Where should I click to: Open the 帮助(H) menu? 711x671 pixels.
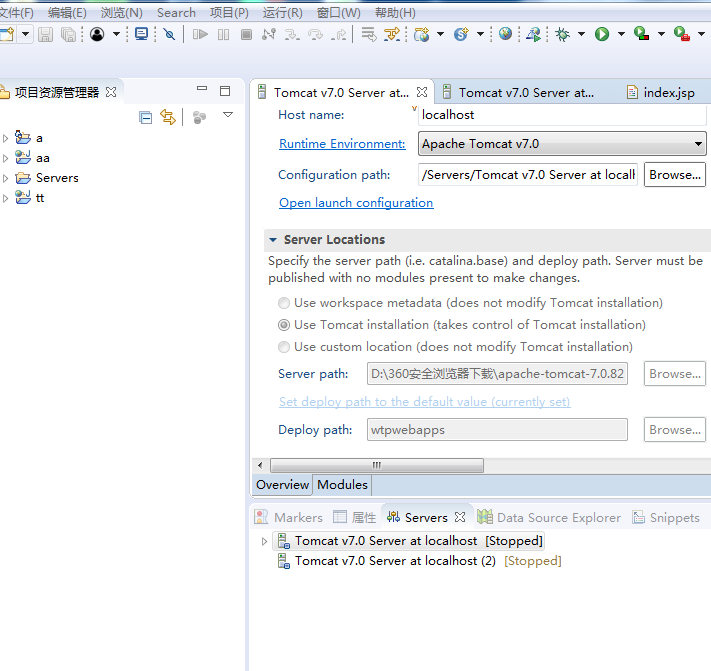(395, 13)
